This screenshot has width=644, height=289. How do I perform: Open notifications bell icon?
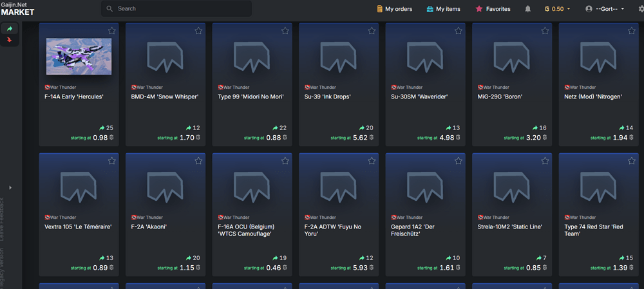click(528, 9)
